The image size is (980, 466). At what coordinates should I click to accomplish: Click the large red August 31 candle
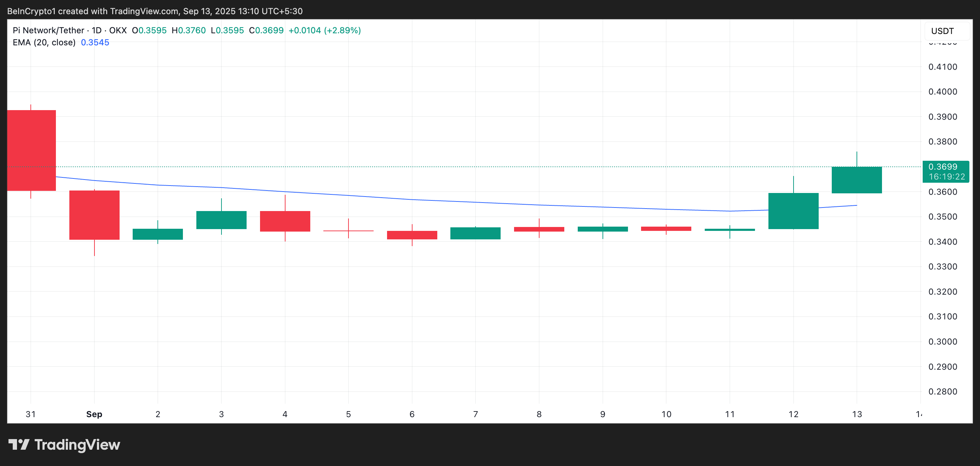pos(31,150)
